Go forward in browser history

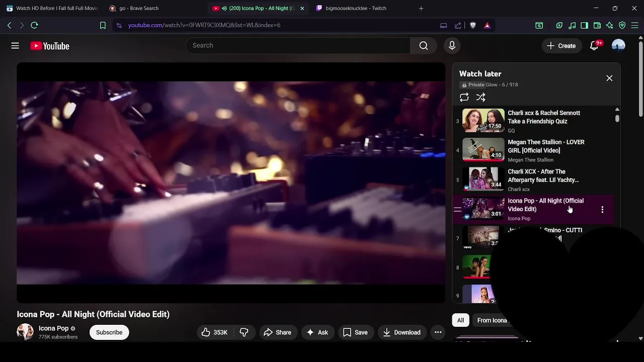click(22, 25)
